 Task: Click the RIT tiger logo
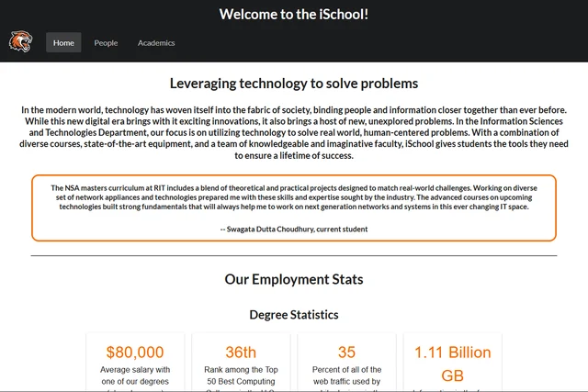(x=19, y=42)
